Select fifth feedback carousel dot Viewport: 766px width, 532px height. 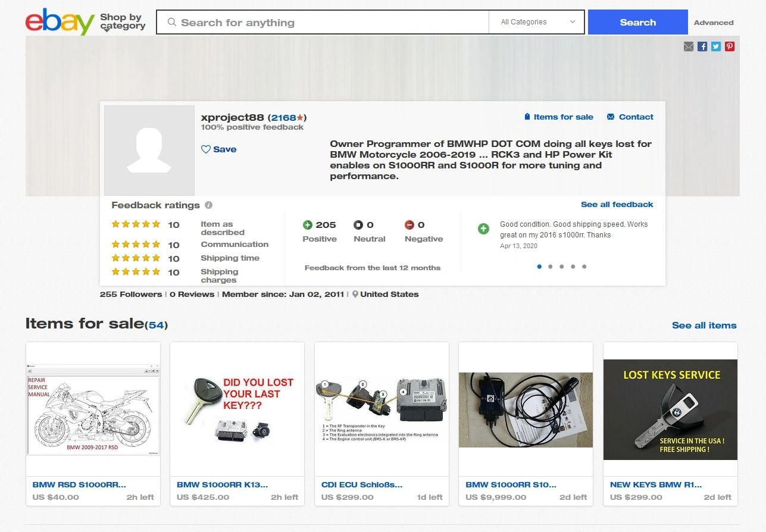click(x=584, y=267)
